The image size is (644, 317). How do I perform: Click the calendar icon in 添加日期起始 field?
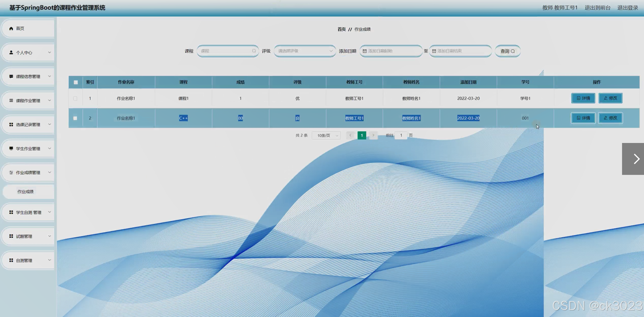[364, 51]
